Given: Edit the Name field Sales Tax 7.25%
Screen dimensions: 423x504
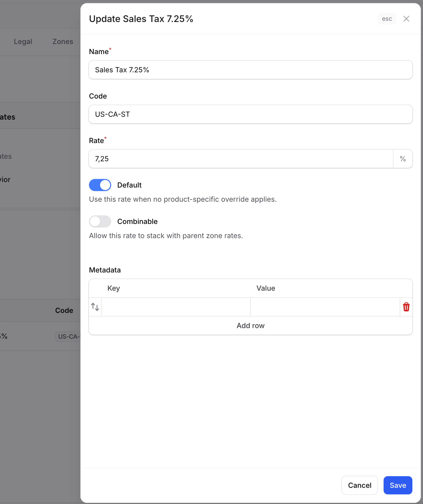Looking at the screenshot, I should click(x=250, y=70).
